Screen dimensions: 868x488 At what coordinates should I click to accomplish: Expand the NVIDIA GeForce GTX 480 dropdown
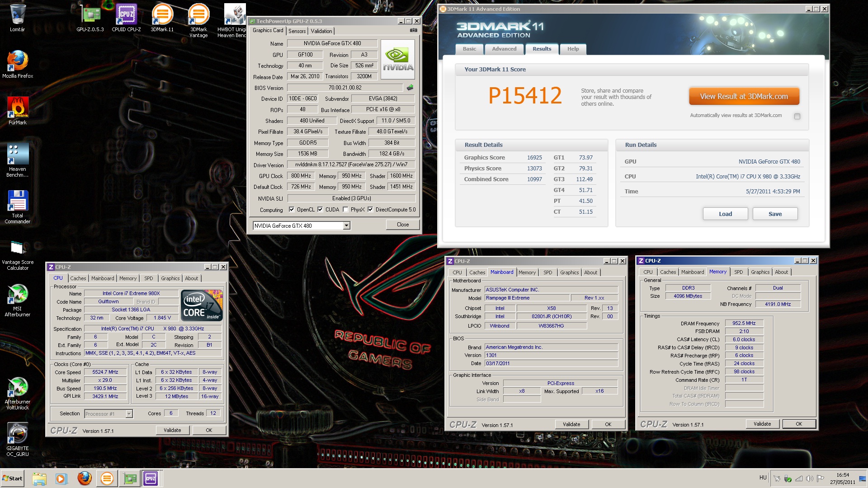click(x=346, y=226)
